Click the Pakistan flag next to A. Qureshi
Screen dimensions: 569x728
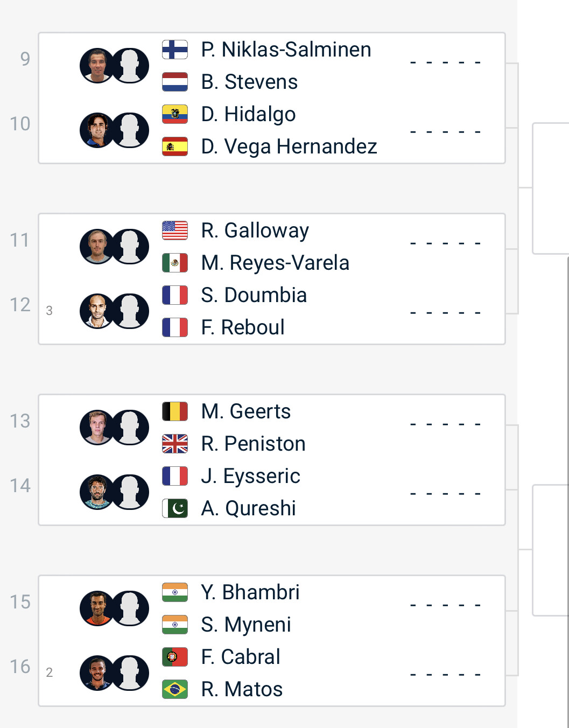click(175, 508)
